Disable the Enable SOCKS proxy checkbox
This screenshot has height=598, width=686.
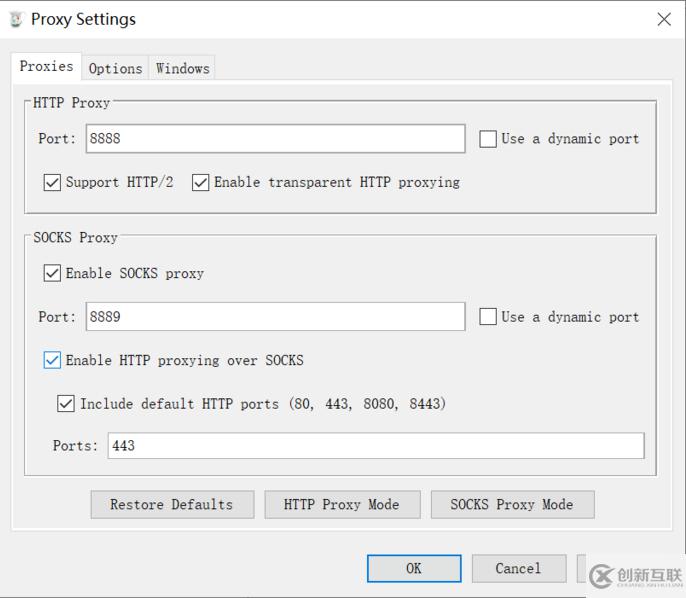[x=52, y=273]
